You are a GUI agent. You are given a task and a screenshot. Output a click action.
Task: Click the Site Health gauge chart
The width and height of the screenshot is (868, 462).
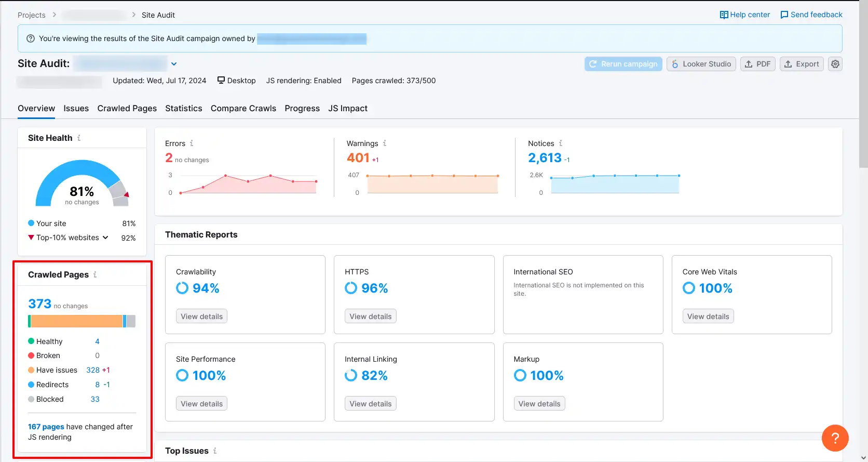point(82,183)
